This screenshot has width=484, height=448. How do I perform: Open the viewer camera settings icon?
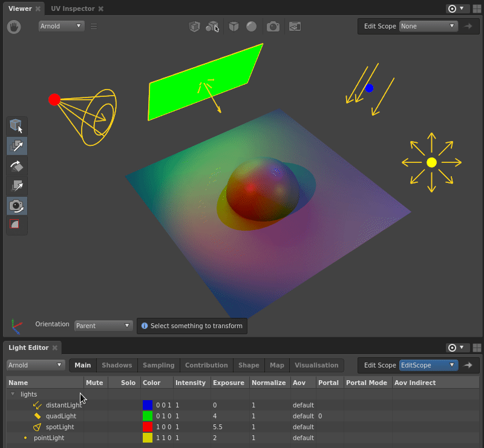273,26
